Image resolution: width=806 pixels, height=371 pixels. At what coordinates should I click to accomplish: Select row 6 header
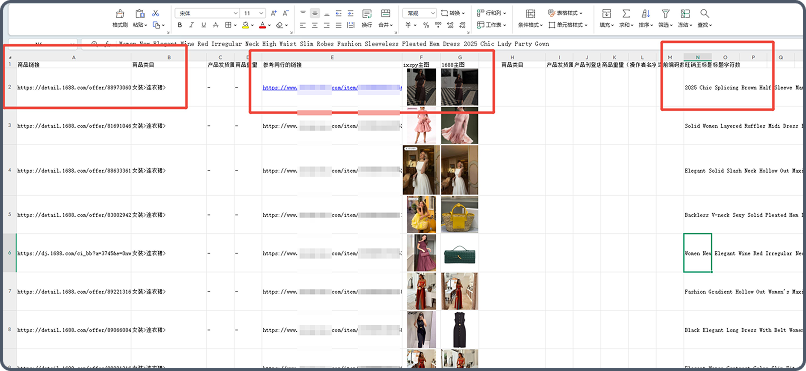click(x=10, y=253)
